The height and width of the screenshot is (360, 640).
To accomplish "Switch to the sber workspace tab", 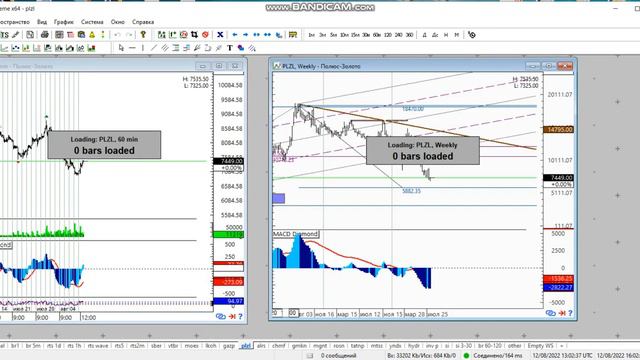I will [x=156, y=346].
